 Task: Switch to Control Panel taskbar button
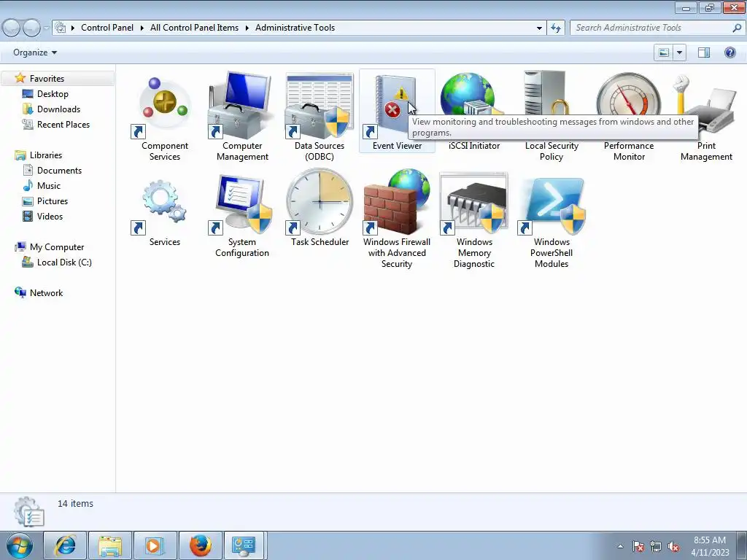click(x=244, y=545)
